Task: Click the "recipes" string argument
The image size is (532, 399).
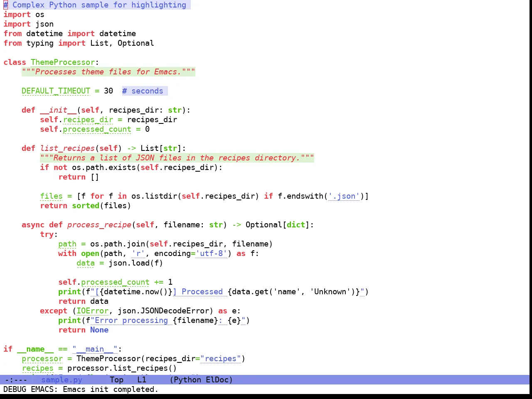Action: tap(220, 359)
